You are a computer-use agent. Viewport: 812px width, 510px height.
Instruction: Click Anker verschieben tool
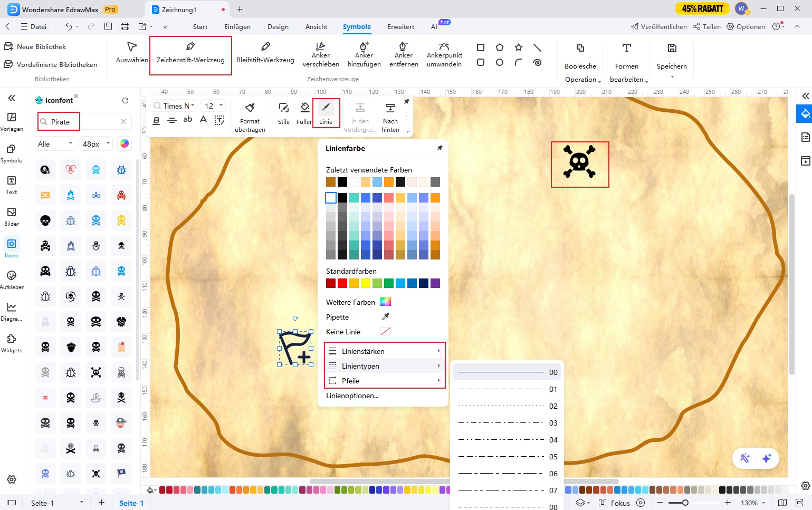click(321, 55)
